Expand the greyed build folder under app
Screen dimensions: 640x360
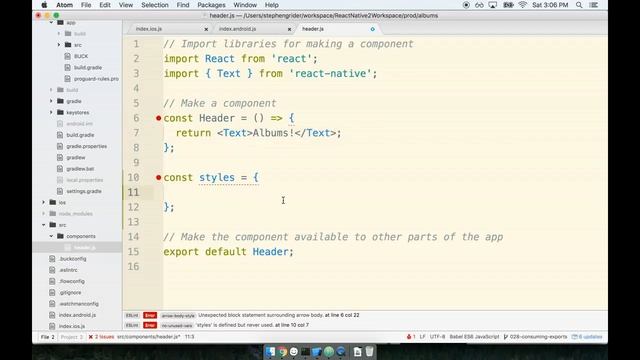pyautogui.click(x=59, y=34)
